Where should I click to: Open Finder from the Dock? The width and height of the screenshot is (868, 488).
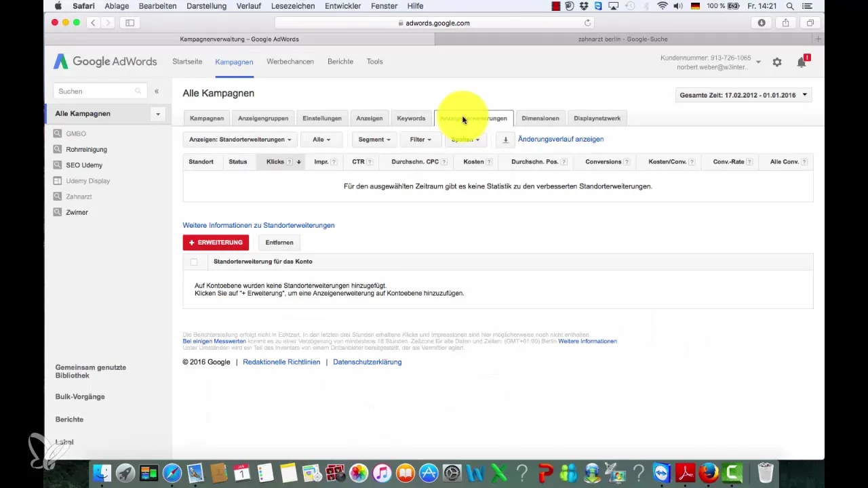[x=101, y=472]
